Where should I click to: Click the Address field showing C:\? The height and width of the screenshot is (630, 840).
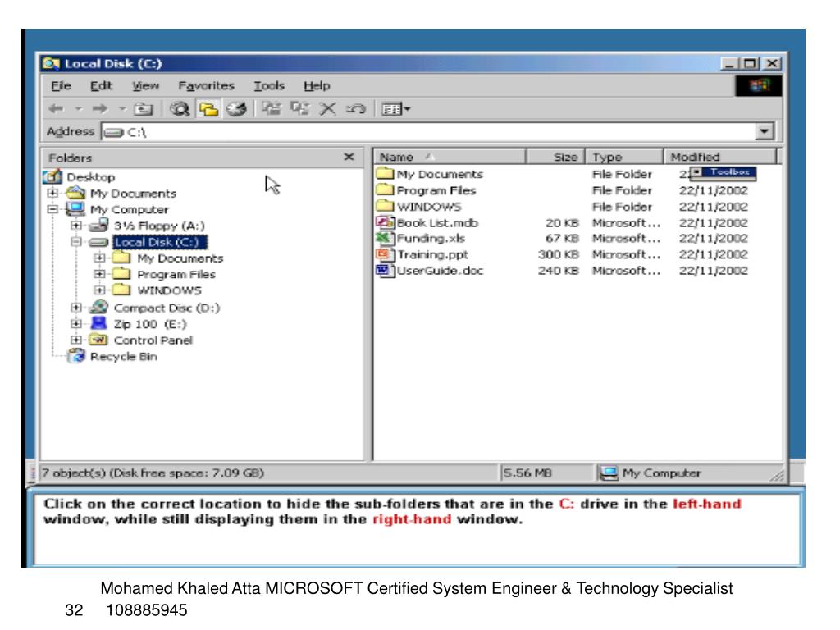[428, 132]
